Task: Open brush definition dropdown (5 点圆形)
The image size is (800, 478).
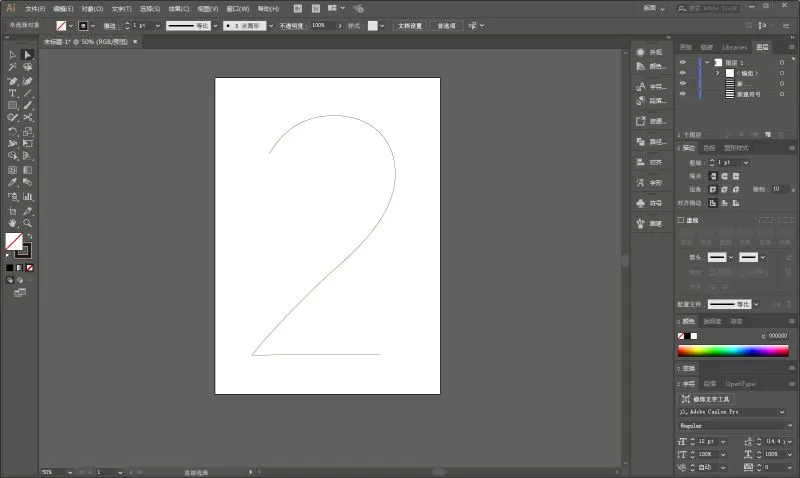Action: pyautogui.click(x=270, y=26)
